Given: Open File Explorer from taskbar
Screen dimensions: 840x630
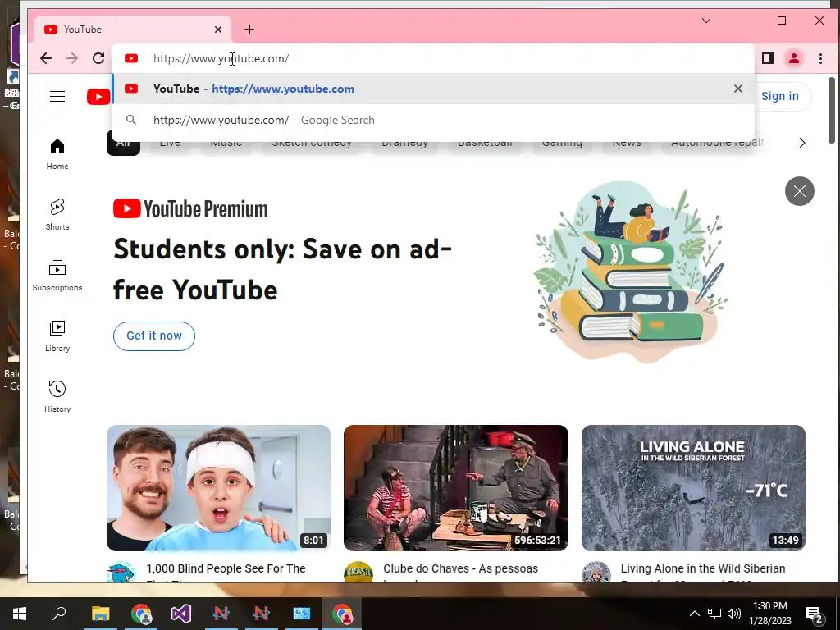Looking at the screenshot, I should pyautogui.click(x=100, y=614).
